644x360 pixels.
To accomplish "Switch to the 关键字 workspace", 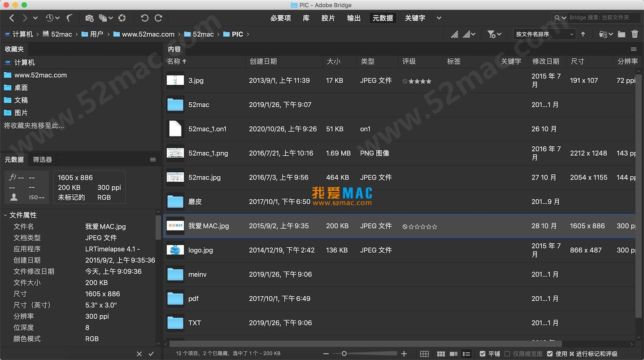I will 415,18.
